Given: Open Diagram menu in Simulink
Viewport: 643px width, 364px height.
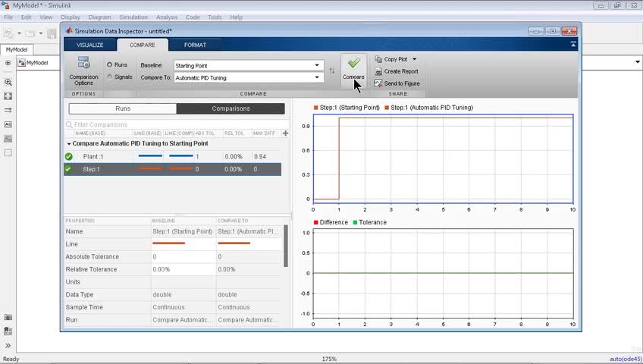Looking at the screenshot, I should pyautogui.click(x=99, y=17).
